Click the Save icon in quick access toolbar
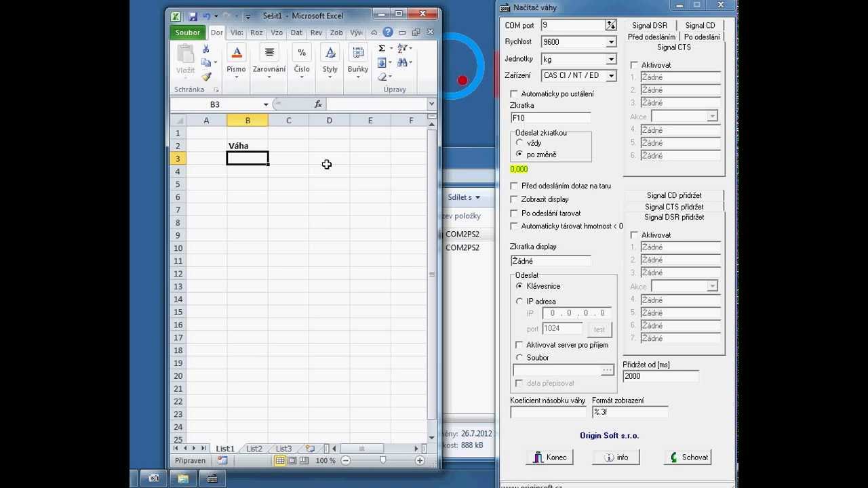 [193, 16]
